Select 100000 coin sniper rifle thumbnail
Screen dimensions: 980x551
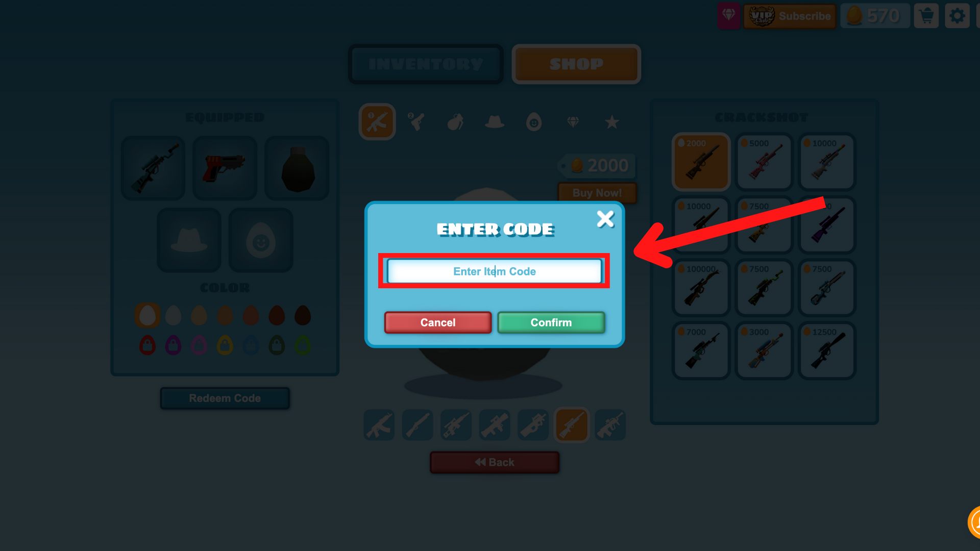700,286
